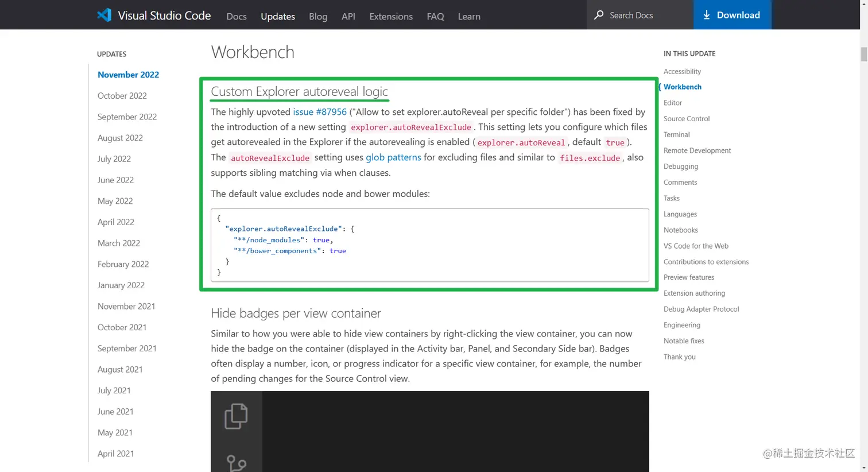Screen dimensions: 868x472
Task: Select the January 2022 update
Action: [121, 285]
